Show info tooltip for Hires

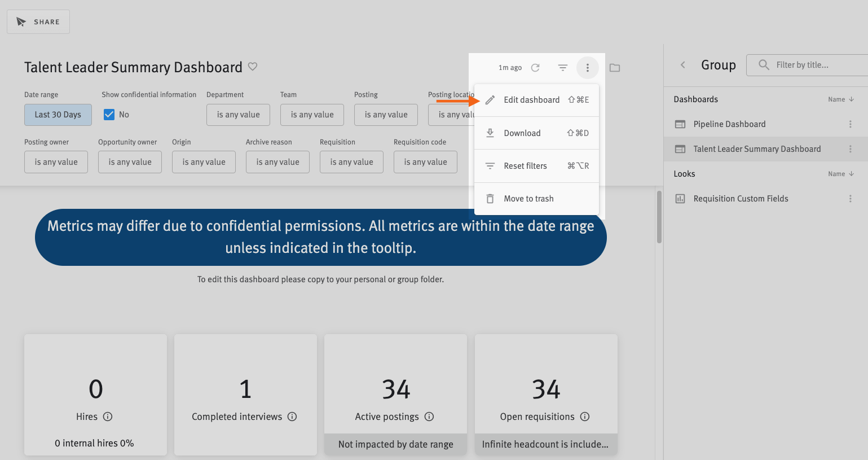click(x=108, y=417)
